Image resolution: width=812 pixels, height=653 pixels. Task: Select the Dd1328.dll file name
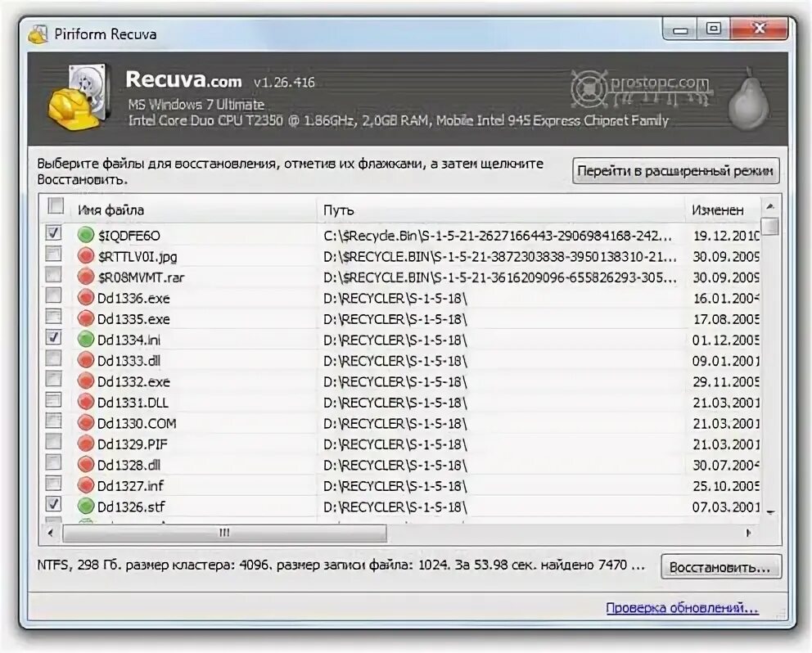[x=129, y=465]
